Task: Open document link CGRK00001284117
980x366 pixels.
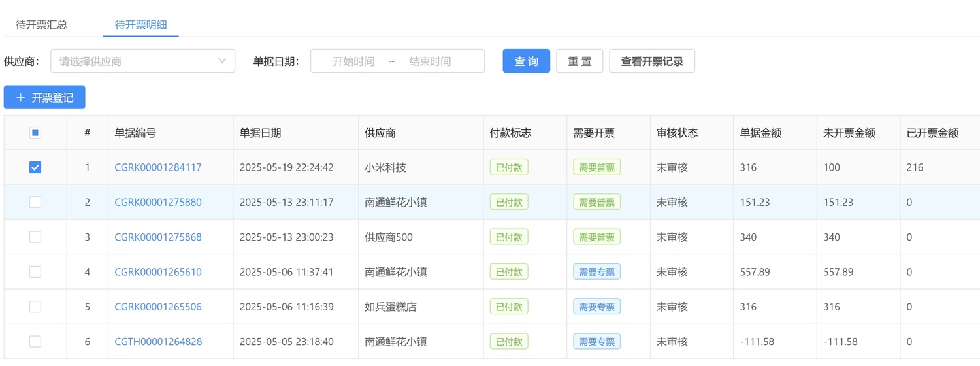Action: (x=158, y=167)
